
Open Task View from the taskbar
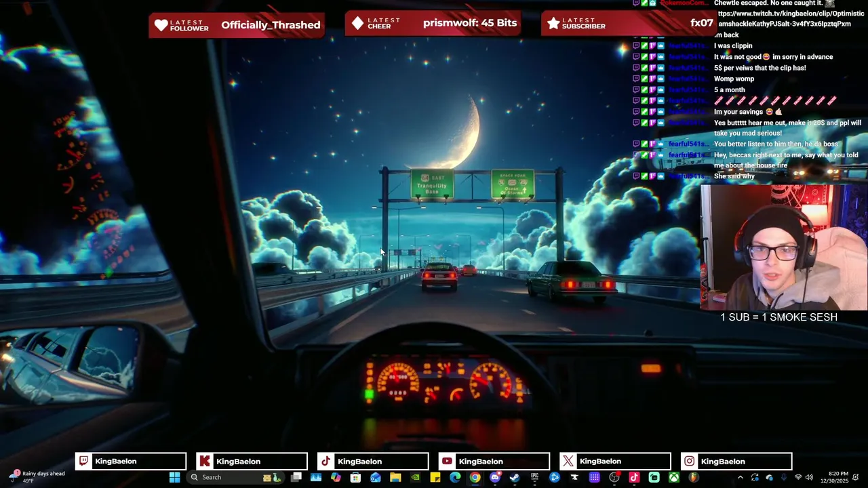pos(296,477)
